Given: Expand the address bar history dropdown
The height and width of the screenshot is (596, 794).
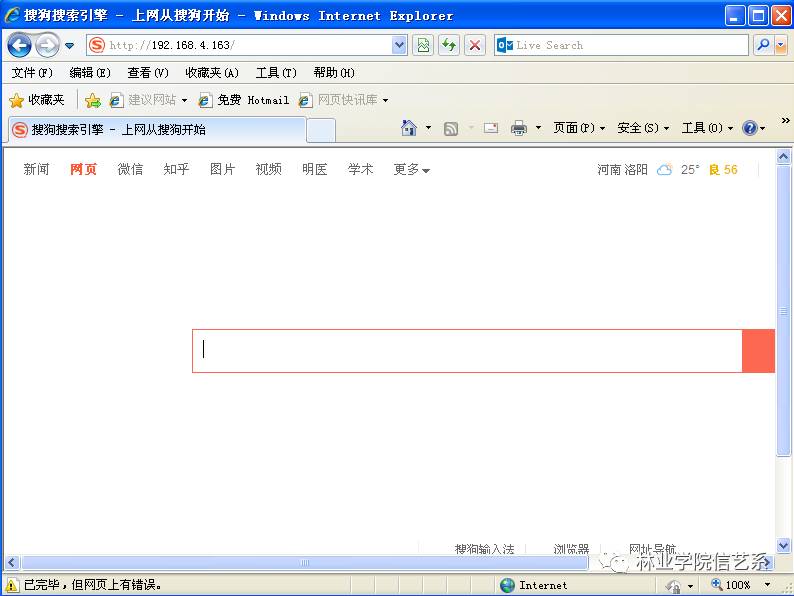Looking at the screenshot, I should (399, 45).
